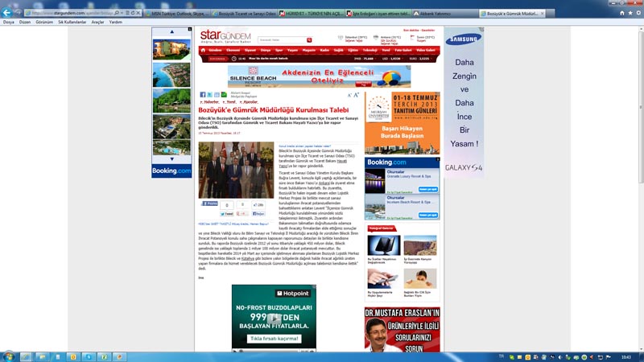644x362 pixels.
Task: Open Ekonomi section in red navbar
Action: 233,50
